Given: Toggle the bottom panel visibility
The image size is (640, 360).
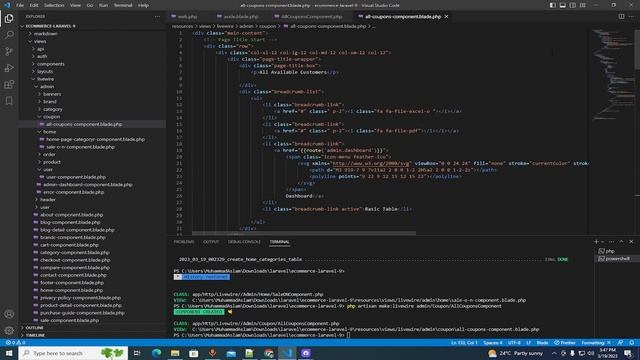Looking at the screenshot, I should [563, 5].
